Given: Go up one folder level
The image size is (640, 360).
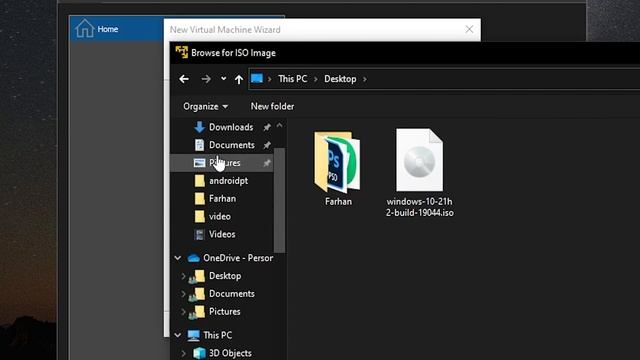Looking at the screenshot, I should click(x=239, y=79).
